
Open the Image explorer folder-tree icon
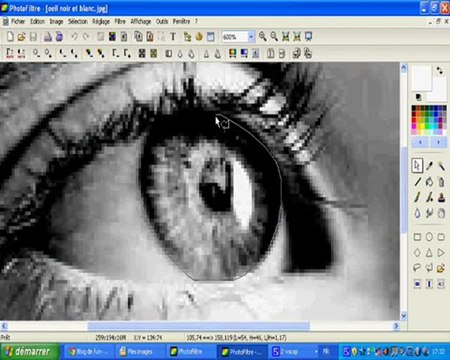[x=187, y=36]
